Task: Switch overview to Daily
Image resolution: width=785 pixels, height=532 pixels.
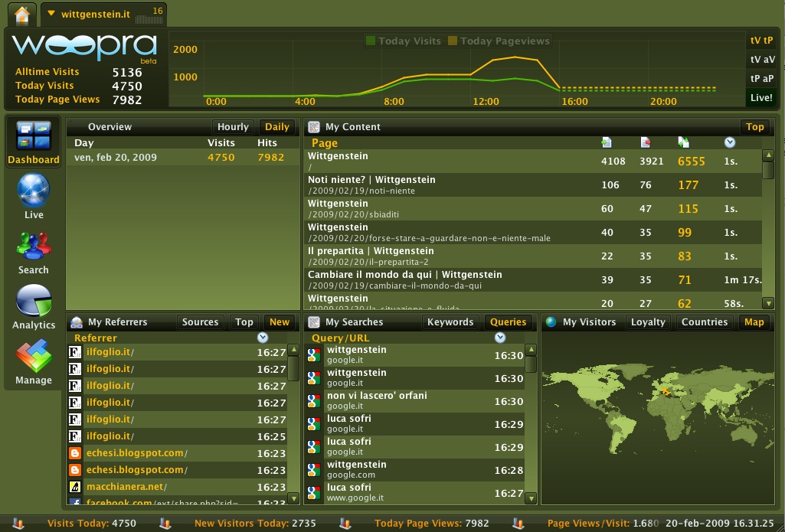Action: point(276,127)
